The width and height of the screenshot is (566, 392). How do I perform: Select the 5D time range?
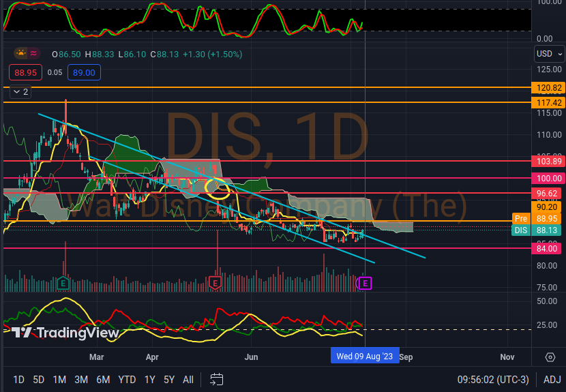[x=39, y=380]
